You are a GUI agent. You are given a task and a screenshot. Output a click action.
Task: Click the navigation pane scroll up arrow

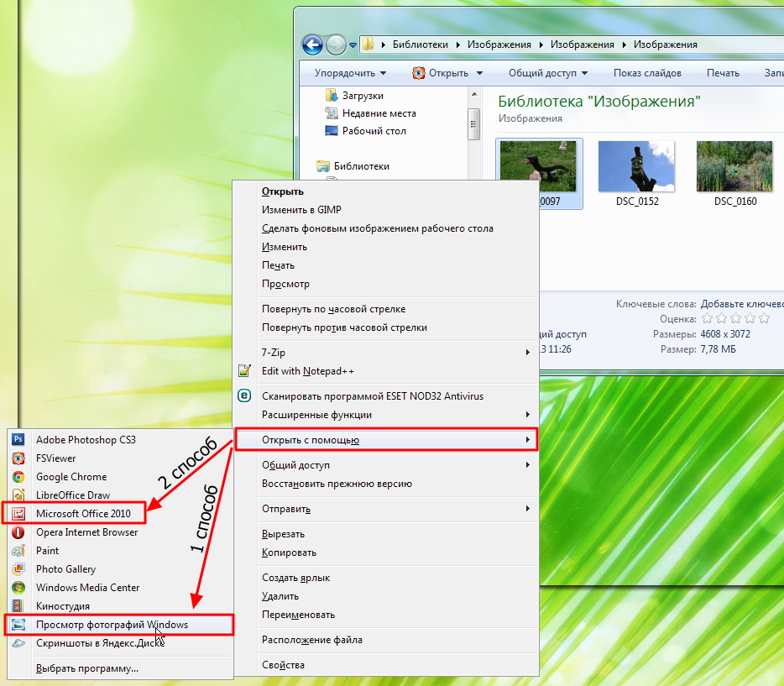[x=474, y=94]
